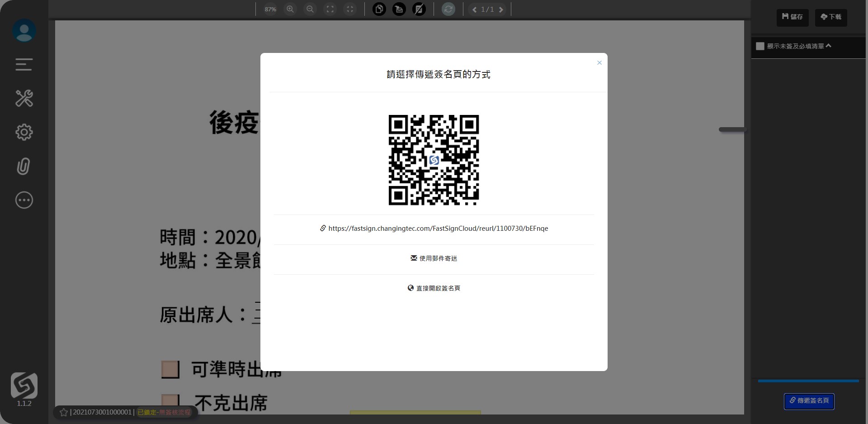Open the settings gear in sidebar
Screen dimensions: 868x424
tap(24, 132)
